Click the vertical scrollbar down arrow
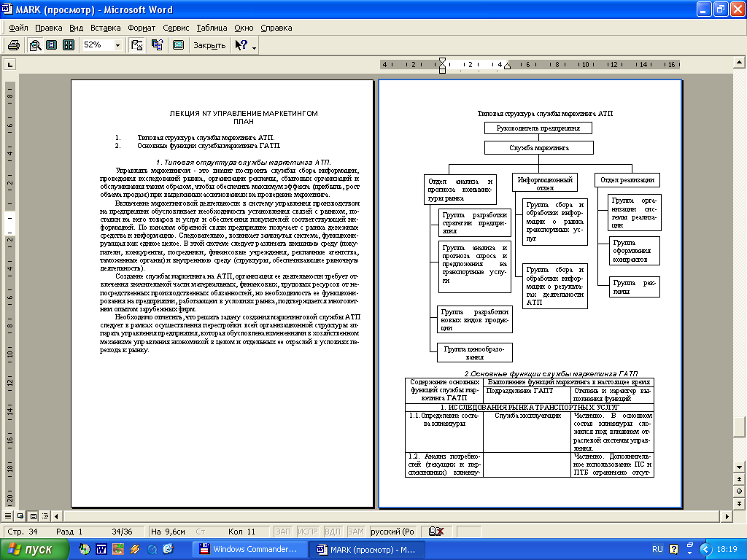 (x=739, y=467)
